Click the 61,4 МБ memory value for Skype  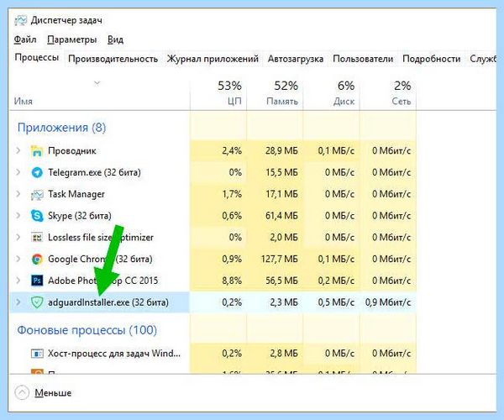pos(281,216)
